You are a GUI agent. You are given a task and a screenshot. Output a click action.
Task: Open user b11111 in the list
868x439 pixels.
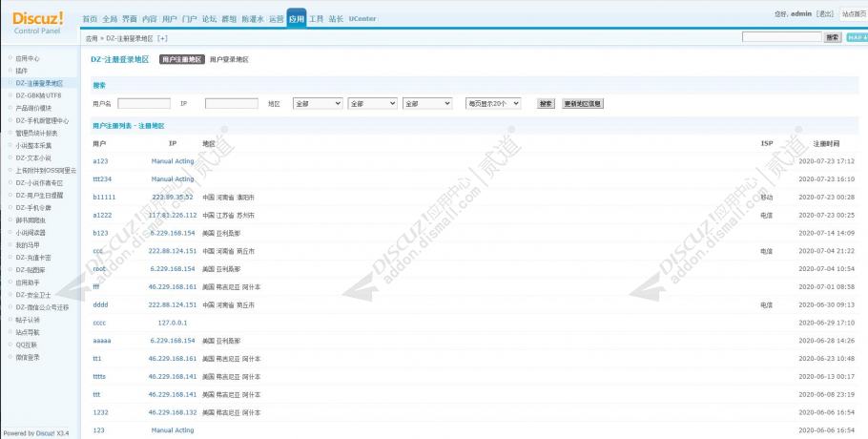tap(104, 198)
